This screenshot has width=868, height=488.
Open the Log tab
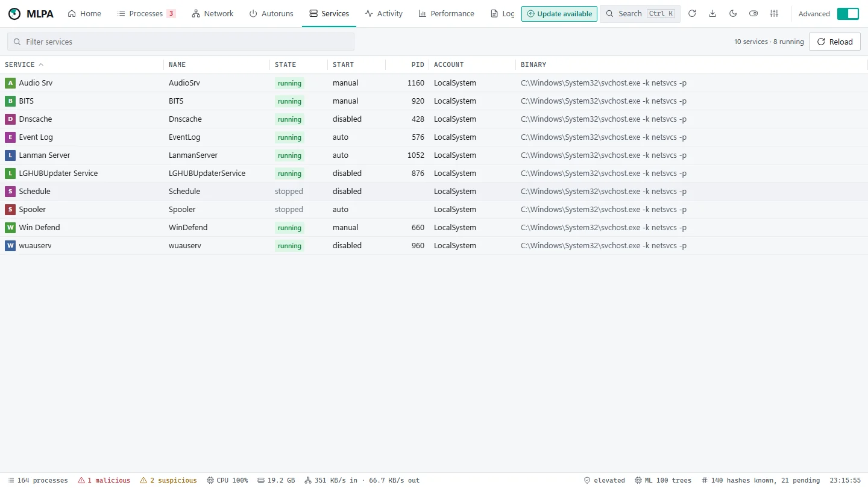point(502,14)
